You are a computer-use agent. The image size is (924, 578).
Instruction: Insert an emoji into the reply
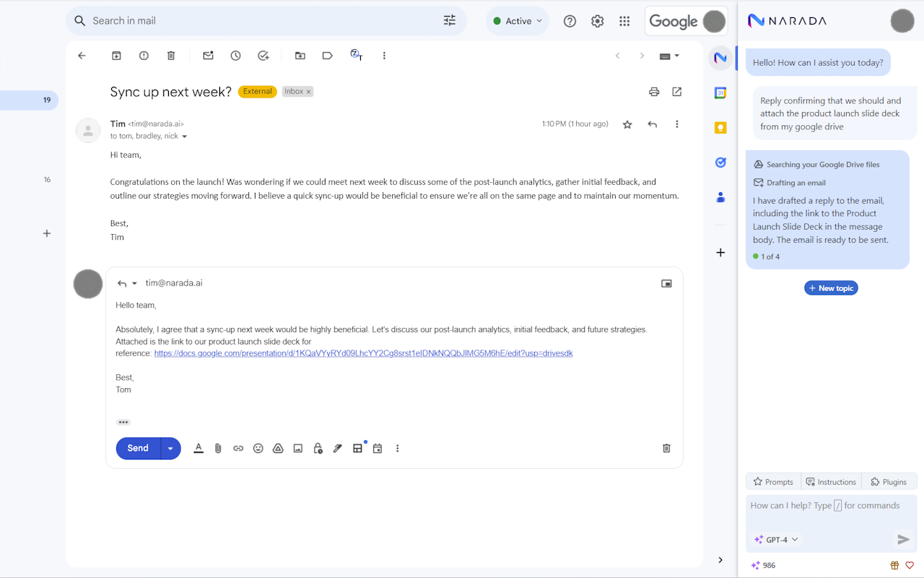tap(258, 448)
